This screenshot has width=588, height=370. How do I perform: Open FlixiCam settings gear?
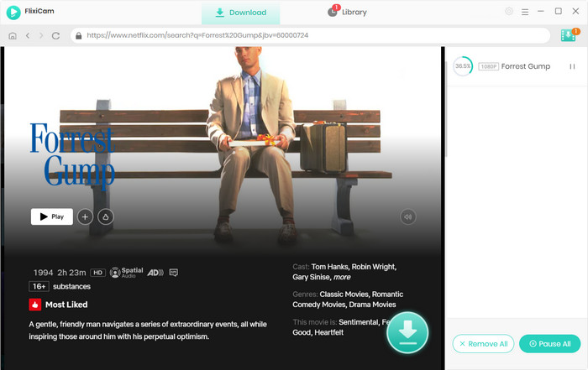(x=509, y=11)
